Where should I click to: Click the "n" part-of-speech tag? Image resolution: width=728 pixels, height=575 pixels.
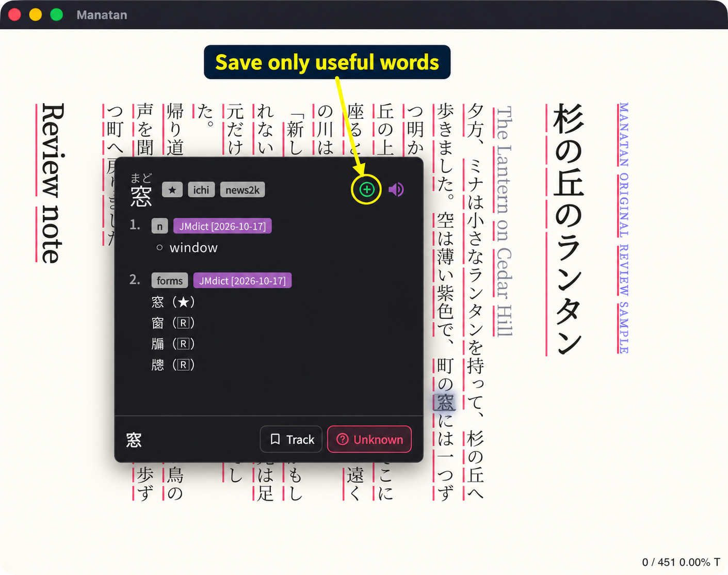coord(160,226)
